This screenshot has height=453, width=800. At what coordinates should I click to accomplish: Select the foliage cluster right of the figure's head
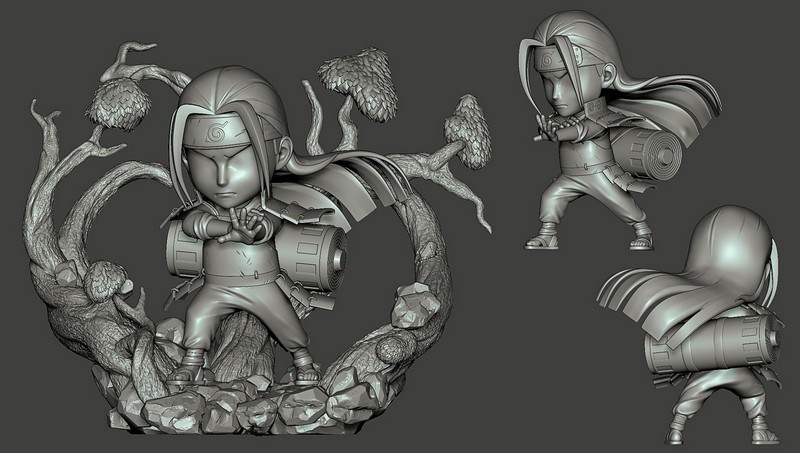click(350, 83)
